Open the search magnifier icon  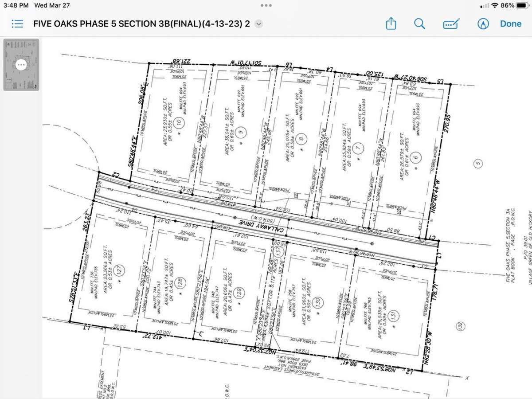click(419, 23)
